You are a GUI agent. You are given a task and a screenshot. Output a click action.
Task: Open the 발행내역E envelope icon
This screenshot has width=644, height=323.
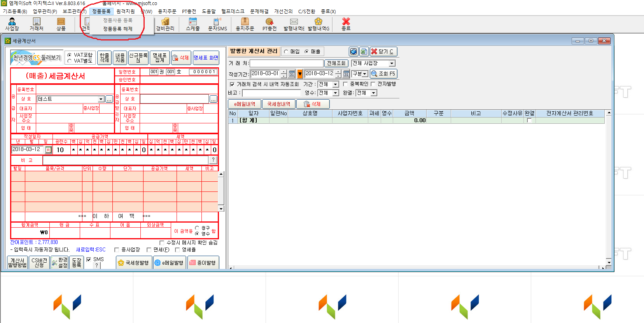click(x=294, y=24)
